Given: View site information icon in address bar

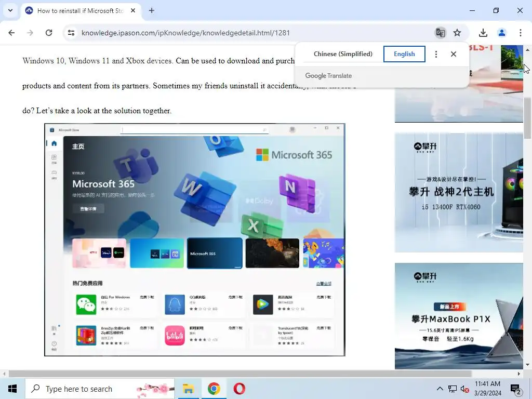Looking at the screenshot, I should pyautogui.click(x=71, y=33).
